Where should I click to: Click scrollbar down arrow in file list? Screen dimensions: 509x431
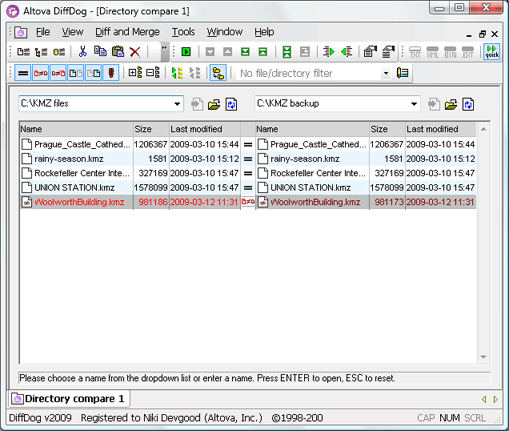coord(483,357)
